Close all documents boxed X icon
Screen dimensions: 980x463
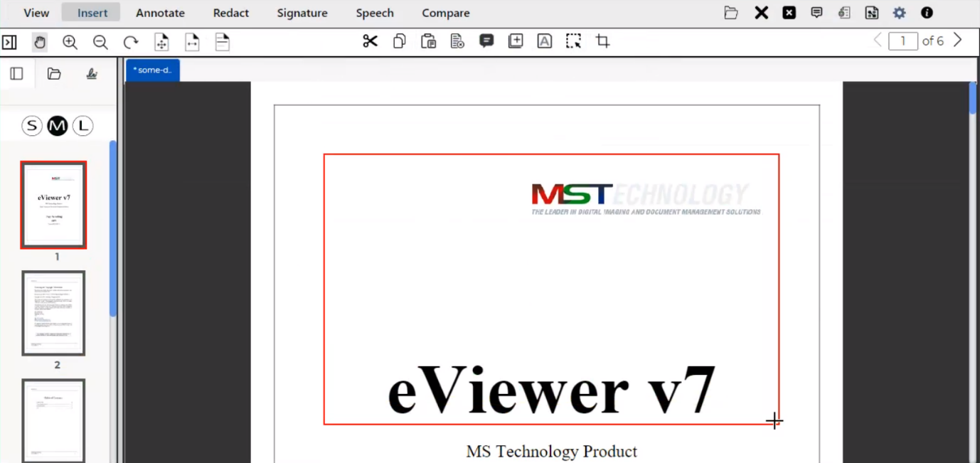point(789,13)
